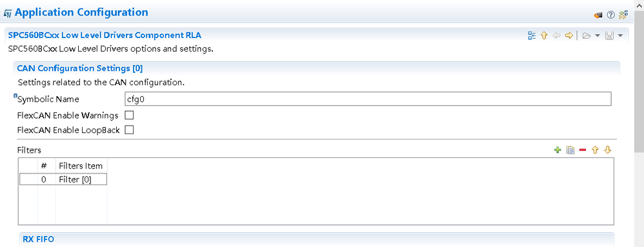Open the dropdown arrow beside the folder icon

[x=598, y=35]
